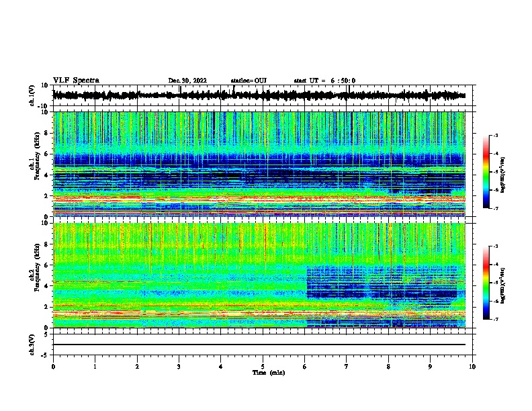Click the "6" kHz tick of the ch.2 spectrogram
Viewport: 532px width, 411px height.
pos(46,265)
